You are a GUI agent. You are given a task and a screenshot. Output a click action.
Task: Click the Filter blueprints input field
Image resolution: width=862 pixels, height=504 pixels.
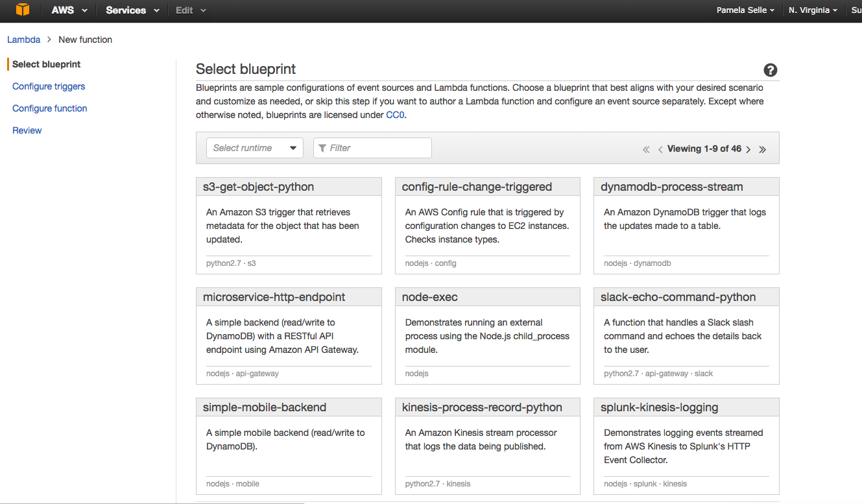point(372,148)
